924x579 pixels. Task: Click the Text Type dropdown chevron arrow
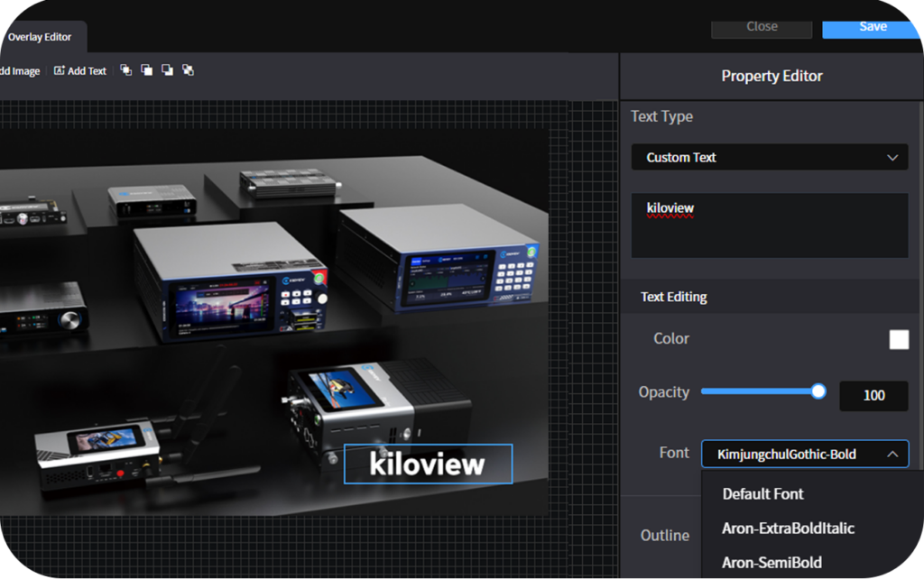[892, 158]
